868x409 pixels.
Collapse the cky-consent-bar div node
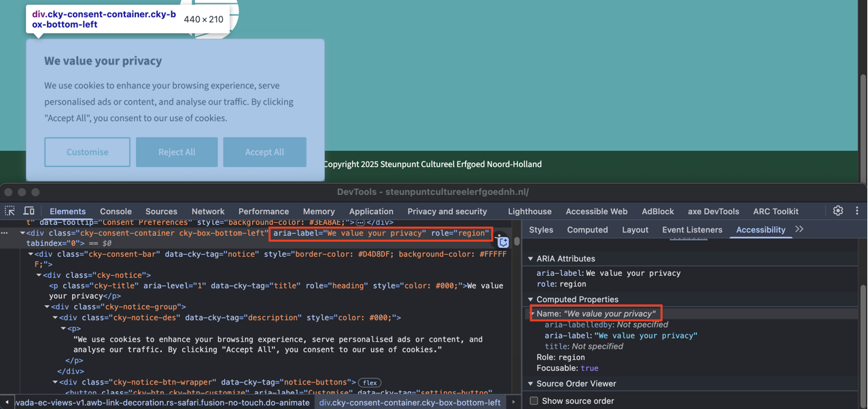31,254
